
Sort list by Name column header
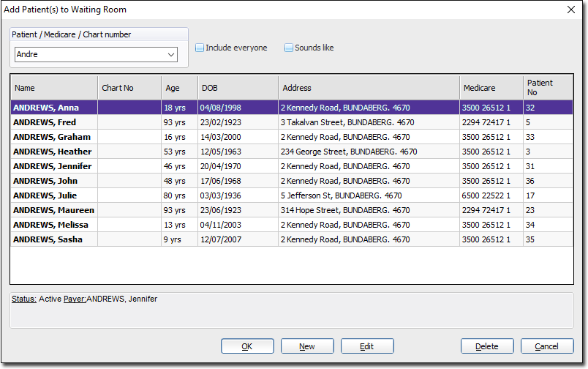point(54,88)
